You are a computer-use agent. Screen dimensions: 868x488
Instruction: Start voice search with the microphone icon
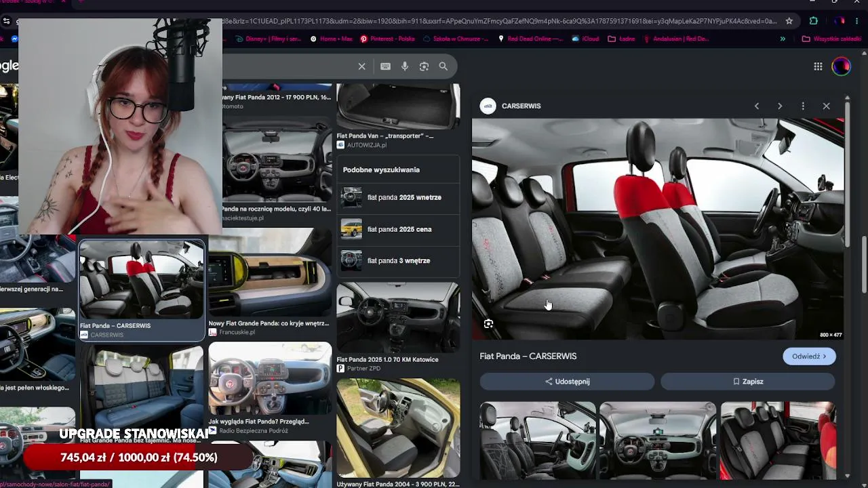click(405, 66)
